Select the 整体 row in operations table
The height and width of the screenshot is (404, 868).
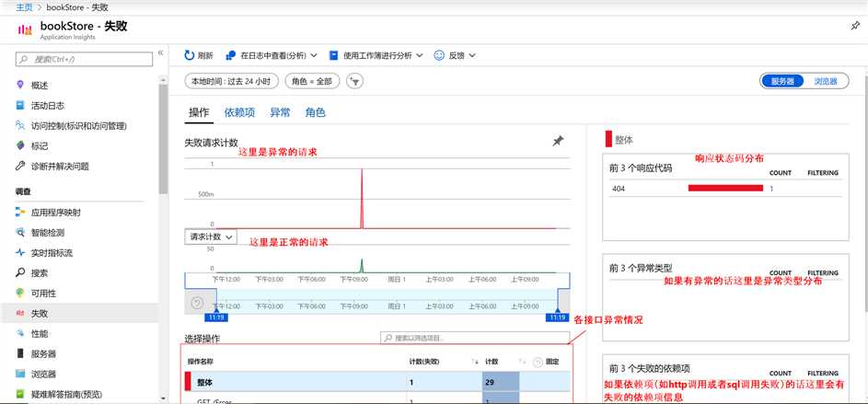[377, 382]
